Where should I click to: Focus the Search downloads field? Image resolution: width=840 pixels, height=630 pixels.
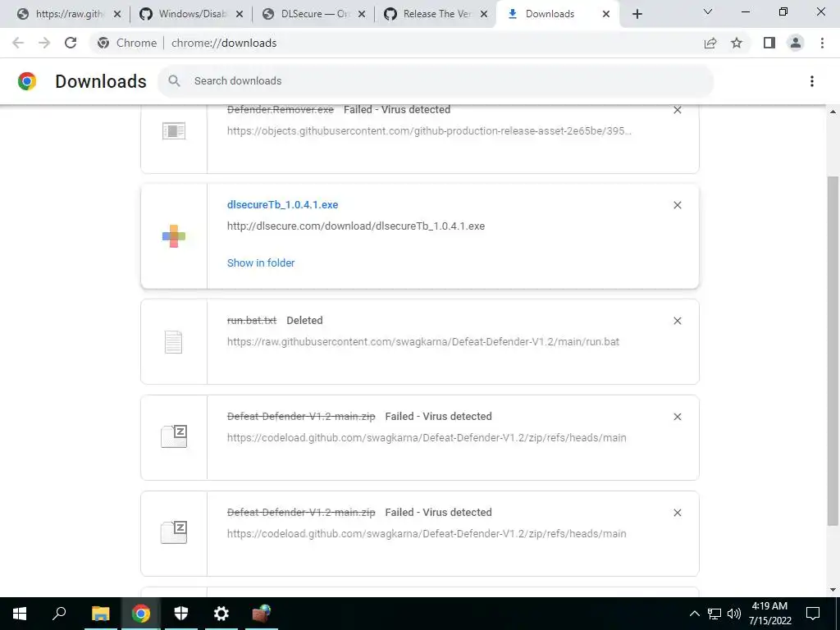click(x=436, y=81)
